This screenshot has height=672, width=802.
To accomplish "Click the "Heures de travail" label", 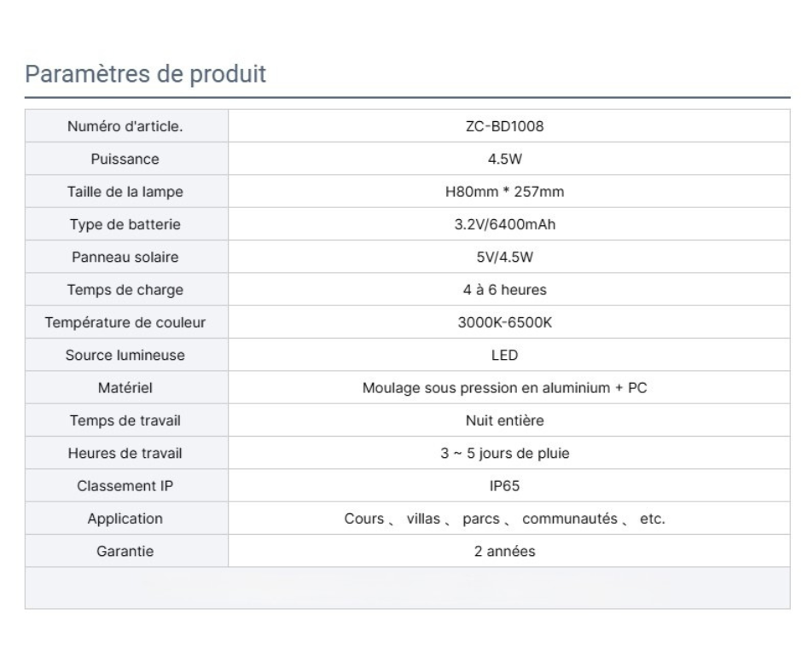I will (x=125, y=454).
